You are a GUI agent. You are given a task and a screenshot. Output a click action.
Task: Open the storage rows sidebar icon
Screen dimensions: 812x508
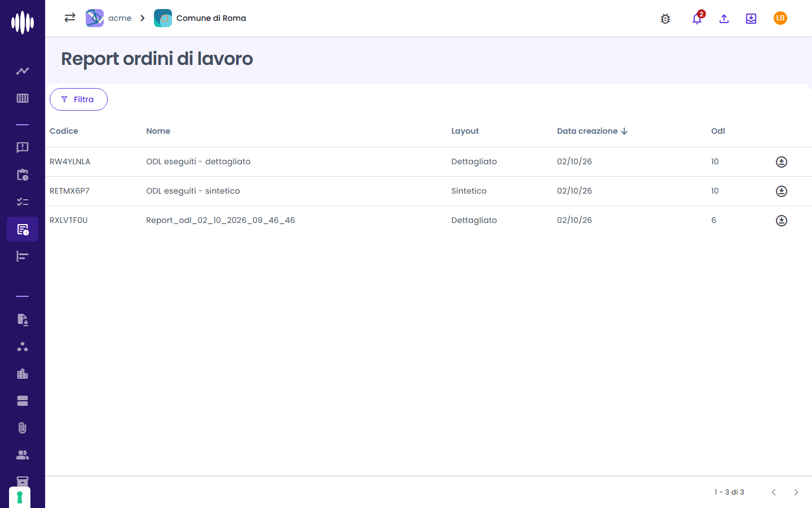coord(23,401)
